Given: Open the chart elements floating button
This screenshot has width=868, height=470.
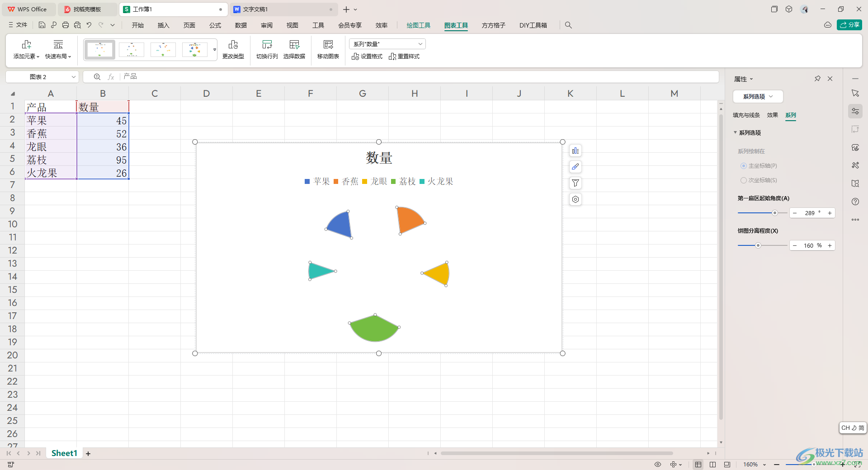Looking at the screenshot, I should (x=576, y=151).
